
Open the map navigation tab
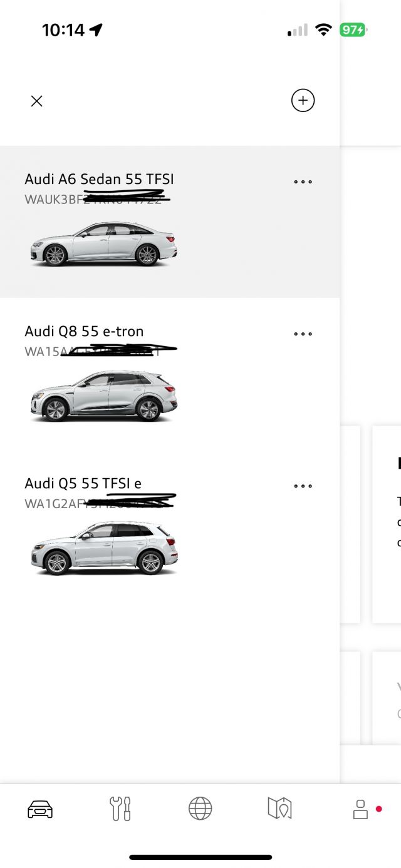coord(279,809)
